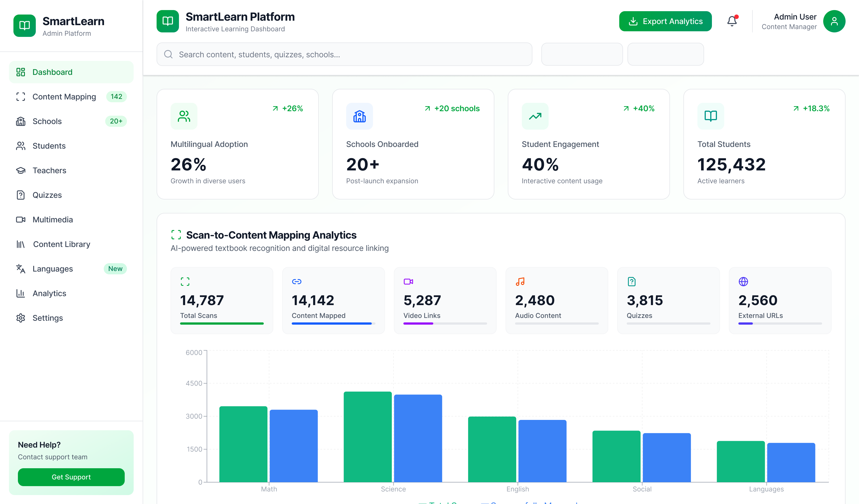
Task: Open Quizzes via the question mark icon
Action: click(x=21, y=195)
